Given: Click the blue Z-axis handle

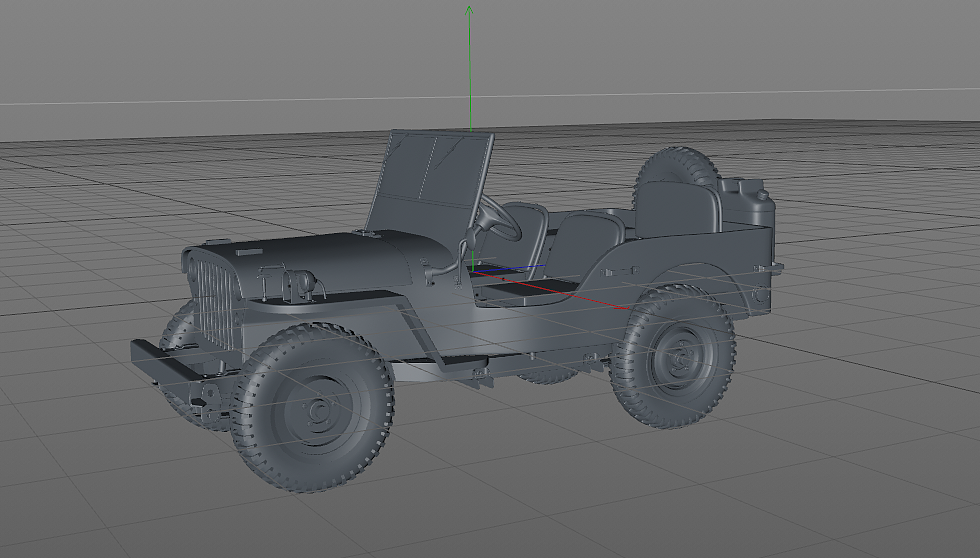Looking at the screenshot, I should (x=508, y=270).
